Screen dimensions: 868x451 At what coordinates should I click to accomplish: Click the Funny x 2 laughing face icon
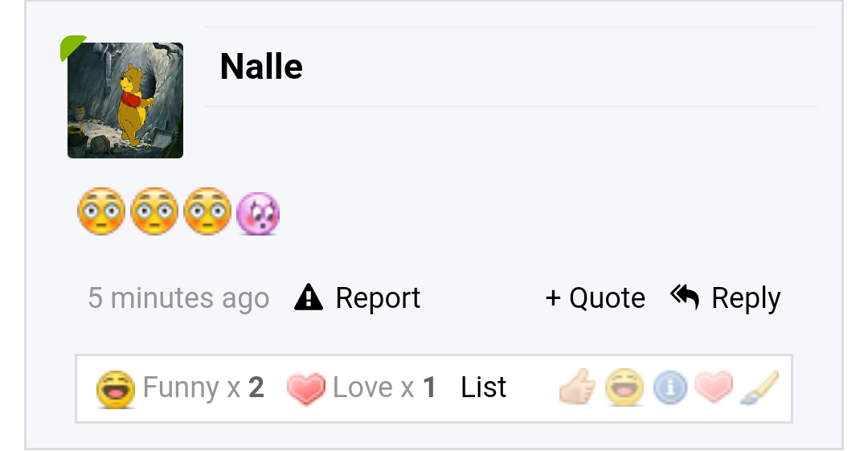point(115,390)
